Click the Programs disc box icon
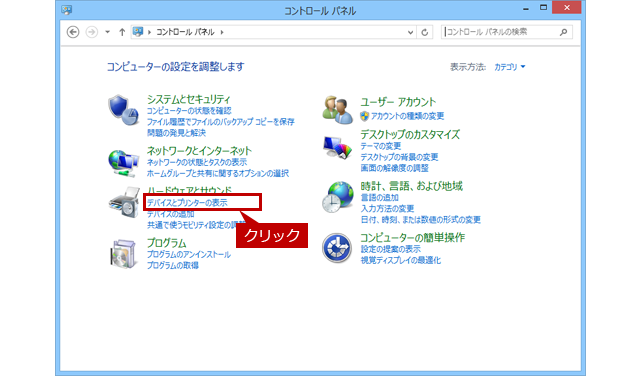This screenshot has width=640, height=376. [124, 254]
